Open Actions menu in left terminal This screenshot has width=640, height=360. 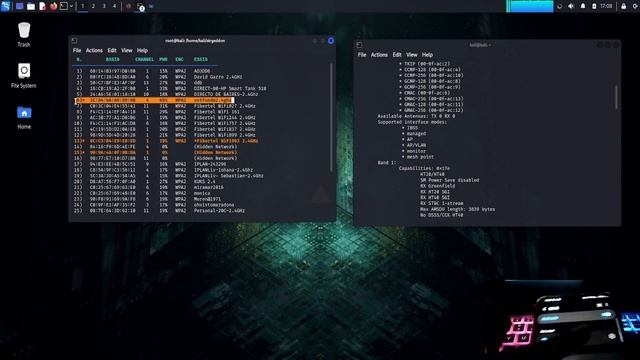pos(94,50)
